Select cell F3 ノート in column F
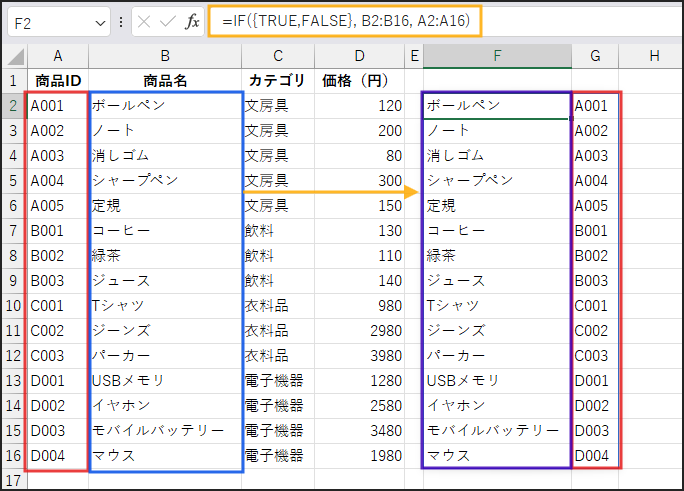Viewport: 684px width, 491px height. coord(497,131)
